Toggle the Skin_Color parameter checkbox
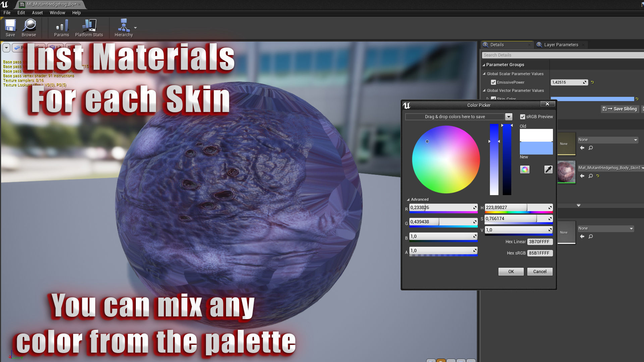This screenshot has height=362, width=644. 493,99
